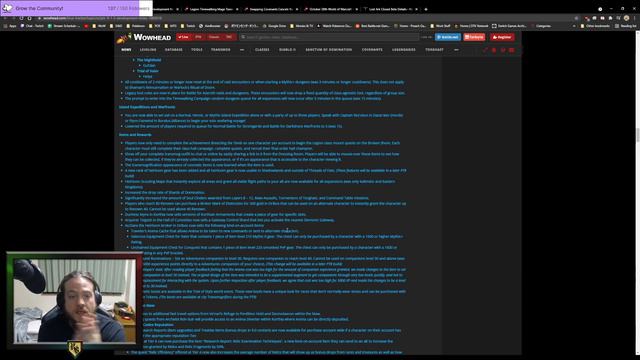Image resolution: width=640 pixels, height=360 pixels.
Task: Go to browser home via the home icon
Action: pos(29,18)
